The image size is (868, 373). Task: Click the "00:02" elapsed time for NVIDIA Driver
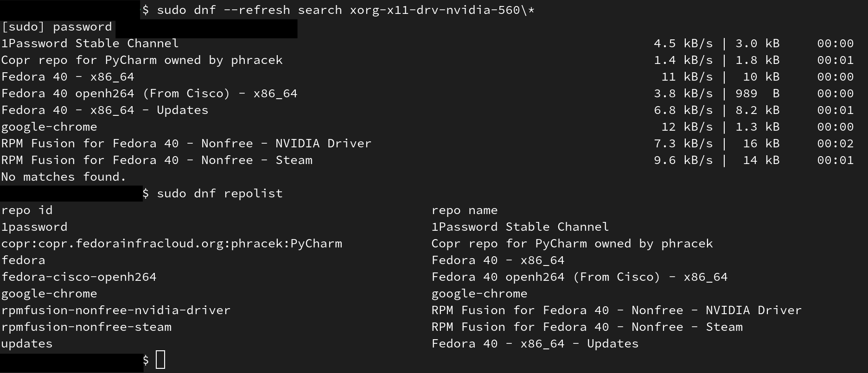(x=835, y=144)
